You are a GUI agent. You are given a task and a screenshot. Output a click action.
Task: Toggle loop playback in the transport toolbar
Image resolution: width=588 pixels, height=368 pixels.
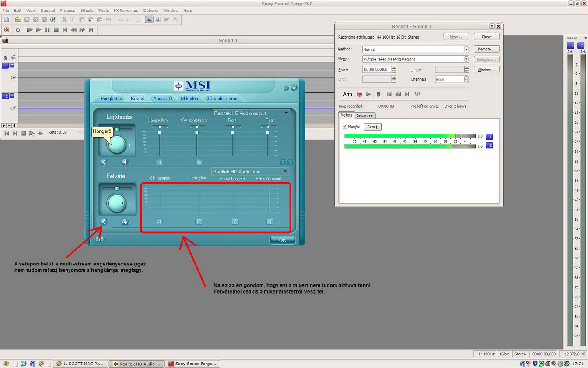point(18,30)
